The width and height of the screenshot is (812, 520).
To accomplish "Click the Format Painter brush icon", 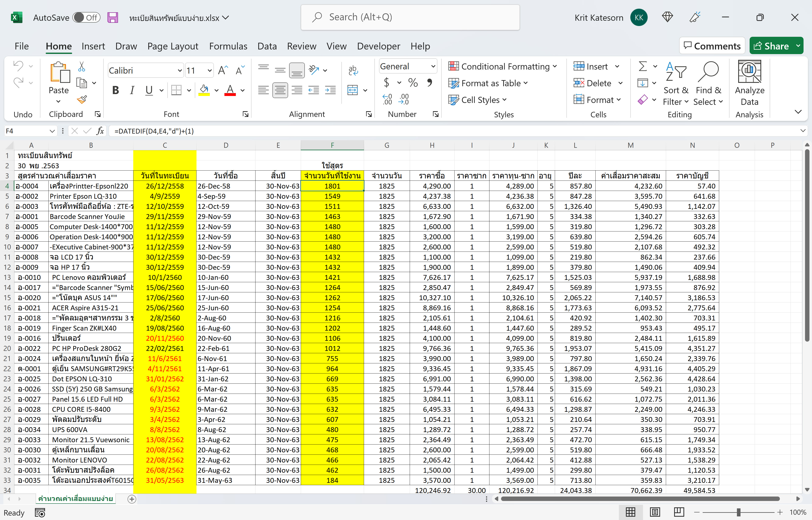I will point(82,100).
